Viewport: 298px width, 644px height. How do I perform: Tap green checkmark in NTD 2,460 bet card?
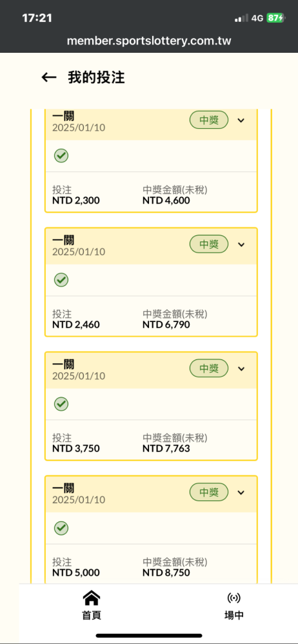click(x=61, y=280)
